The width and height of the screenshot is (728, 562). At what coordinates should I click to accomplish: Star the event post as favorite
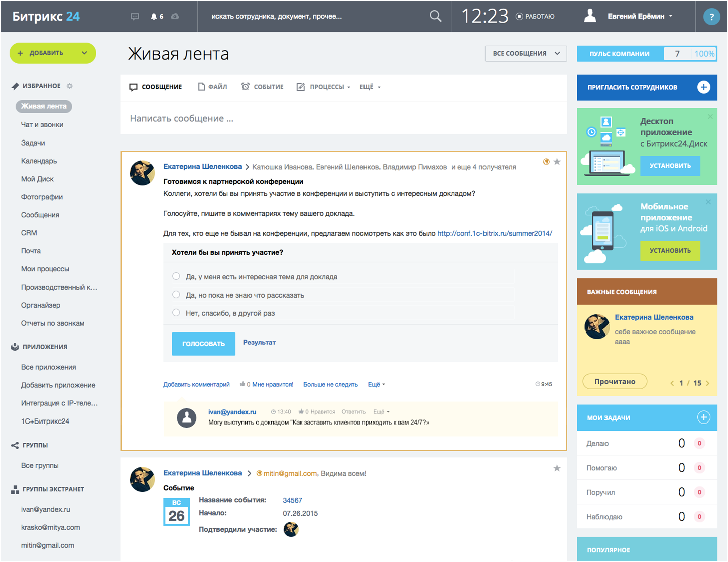(x=557, y=468)
